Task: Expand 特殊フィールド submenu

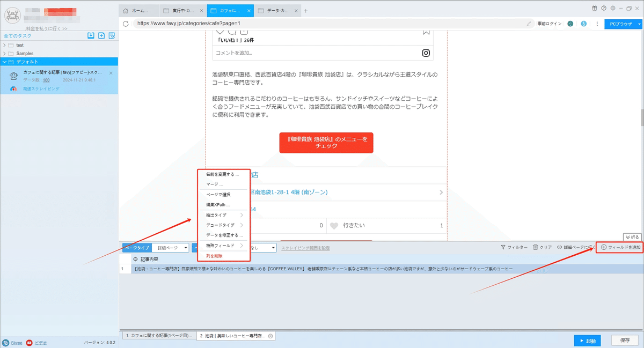Action: pos(241,246)
